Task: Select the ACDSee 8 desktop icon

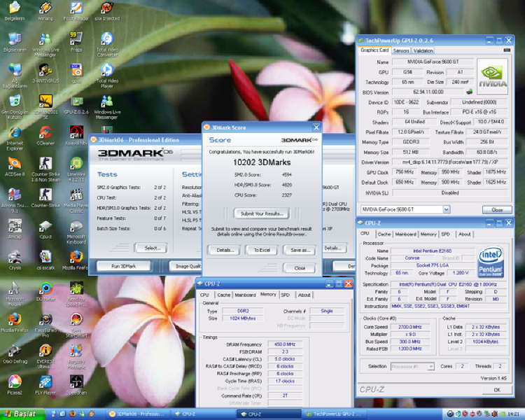Action: coord(15,167)
